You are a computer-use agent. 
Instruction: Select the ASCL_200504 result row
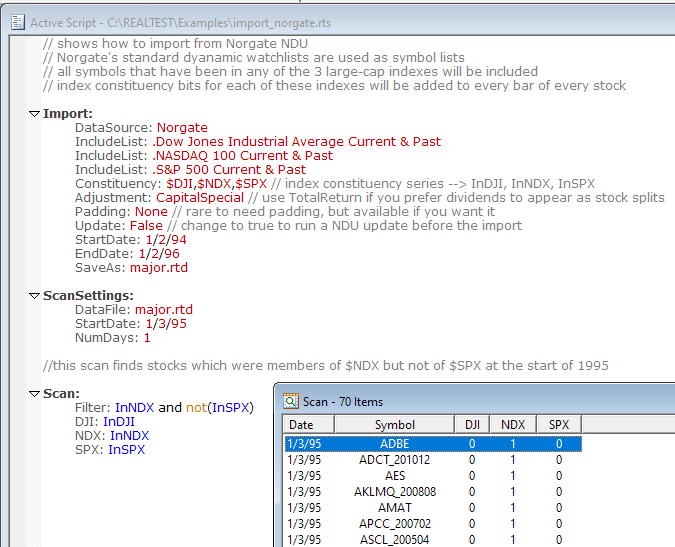pos(394,540)
